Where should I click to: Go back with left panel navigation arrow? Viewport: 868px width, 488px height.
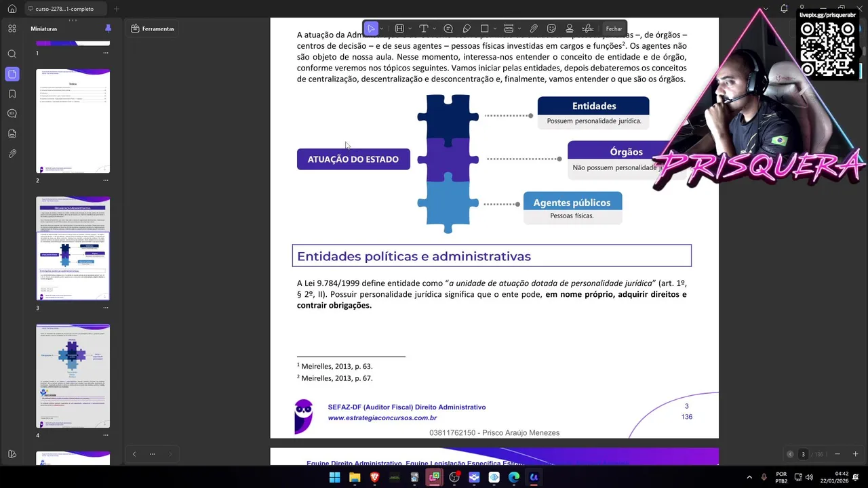(134, 454)
